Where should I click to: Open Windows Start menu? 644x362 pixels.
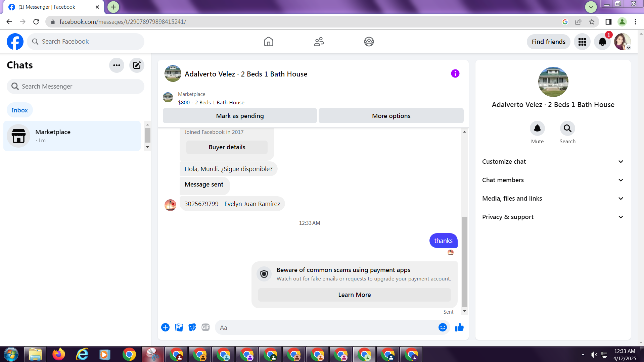tap(11, 355)
